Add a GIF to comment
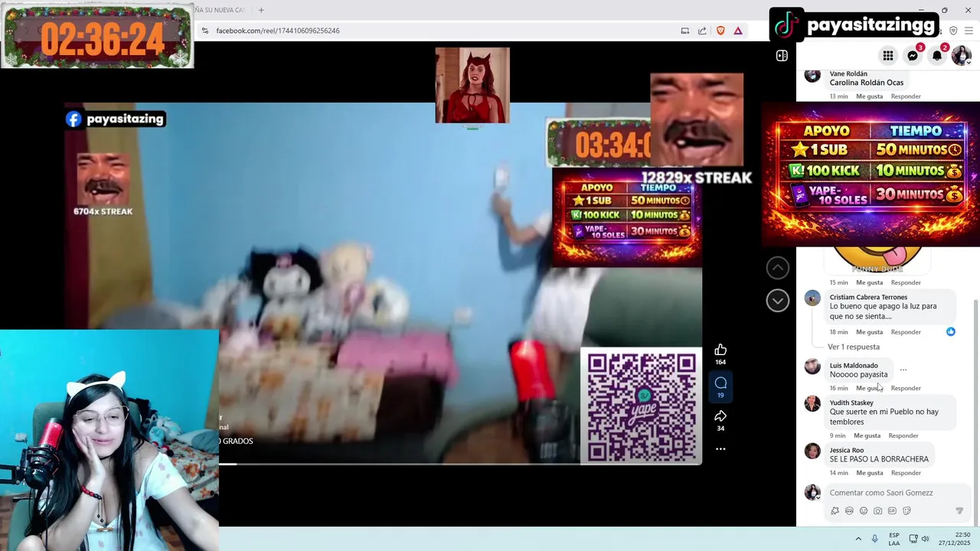 892,510
